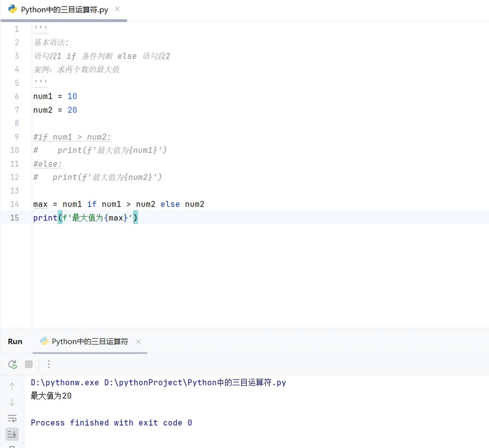Click docstring line '案例: 求两个数的最大值'
Viewport: 489px width, 448px height.
(x=77, y=69)
